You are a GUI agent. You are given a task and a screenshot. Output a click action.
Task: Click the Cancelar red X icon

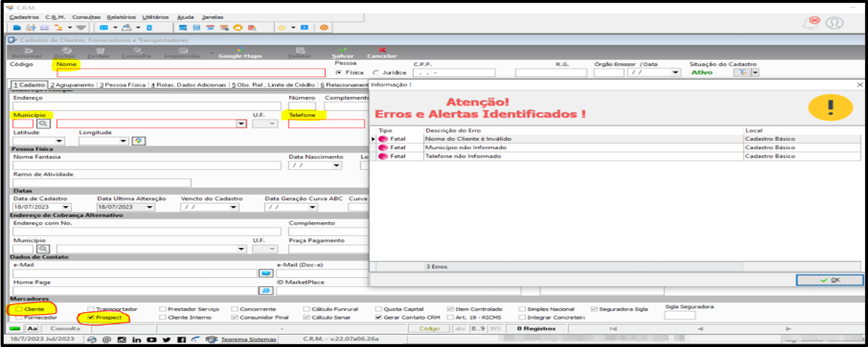click(382, 49)
